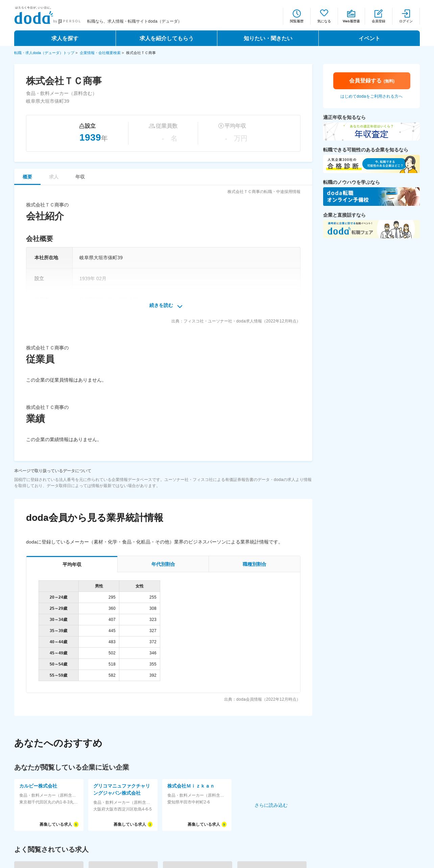Click the 本社所在地 table label

[46, 258]
